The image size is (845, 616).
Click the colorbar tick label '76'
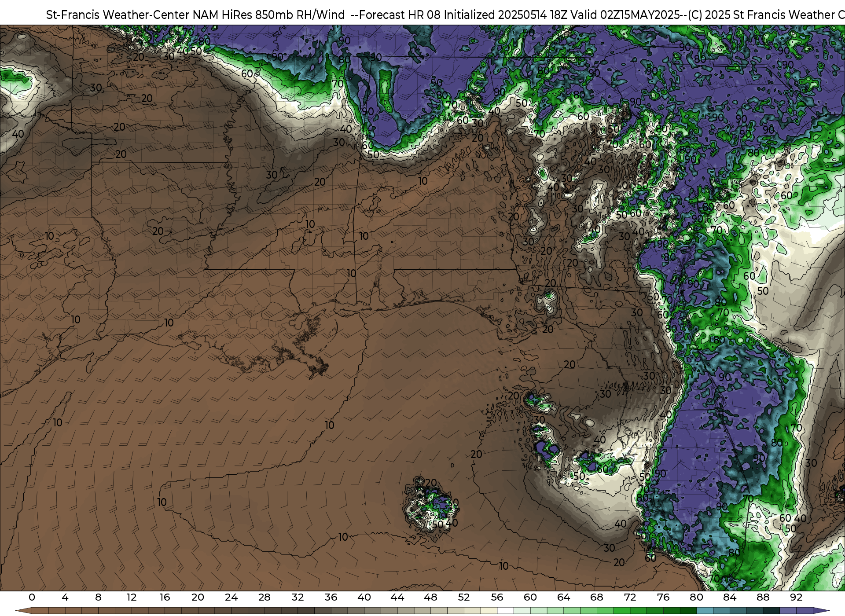[663, 597]
